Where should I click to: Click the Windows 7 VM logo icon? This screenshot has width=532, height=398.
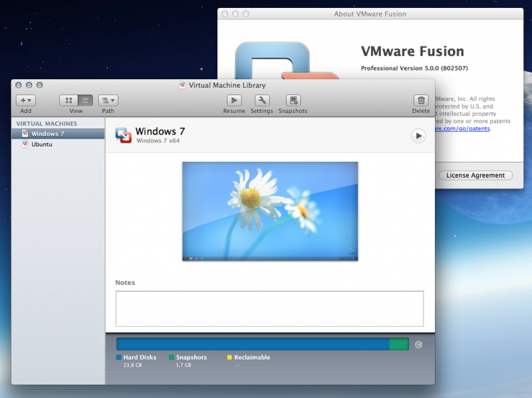tap(124, 135)
